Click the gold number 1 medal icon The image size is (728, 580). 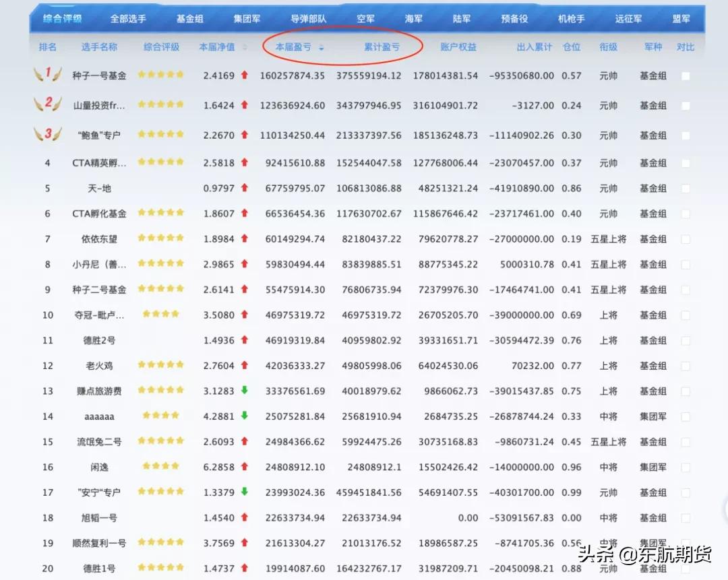pyautogui.click(x=47, y=75)
